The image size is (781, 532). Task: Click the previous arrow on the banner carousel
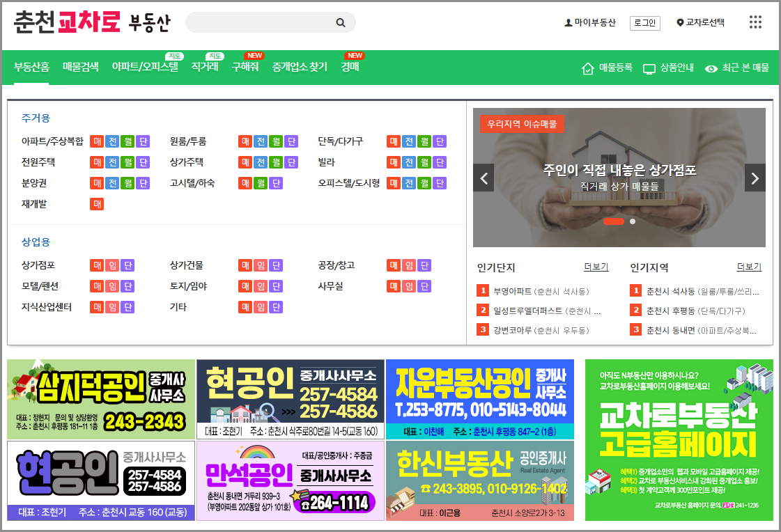coord(484,178)
